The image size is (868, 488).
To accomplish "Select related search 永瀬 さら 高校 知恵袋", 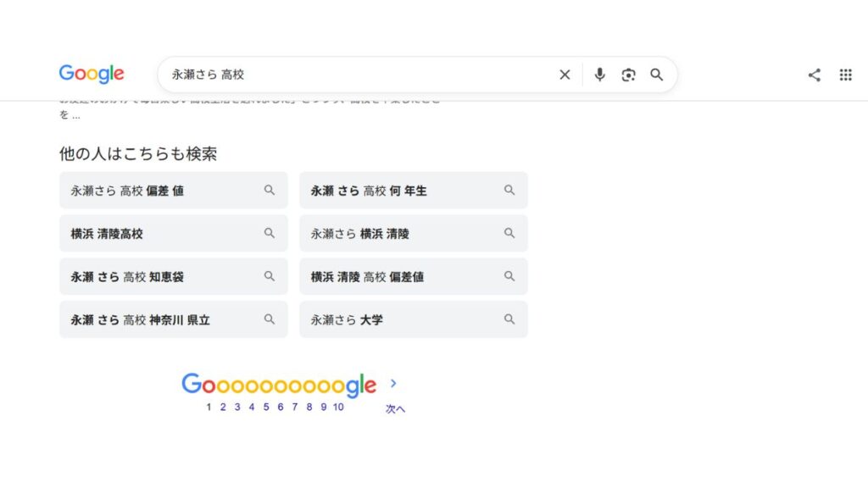I will (173, 277).
